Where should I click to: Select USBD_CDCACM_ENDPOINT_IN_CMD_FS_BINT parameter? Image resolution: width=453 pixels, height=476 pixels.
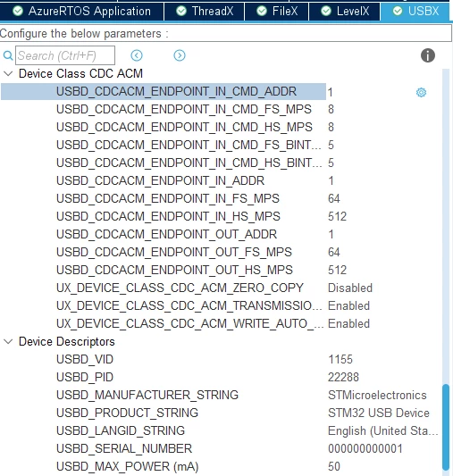(189, 145)
